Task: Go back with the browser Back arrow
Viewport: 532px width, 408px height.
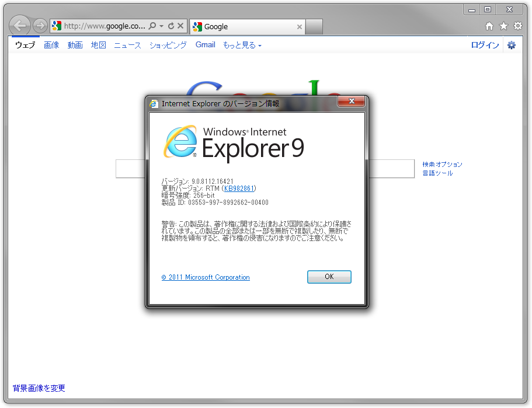Action: (x=20, y=26)
